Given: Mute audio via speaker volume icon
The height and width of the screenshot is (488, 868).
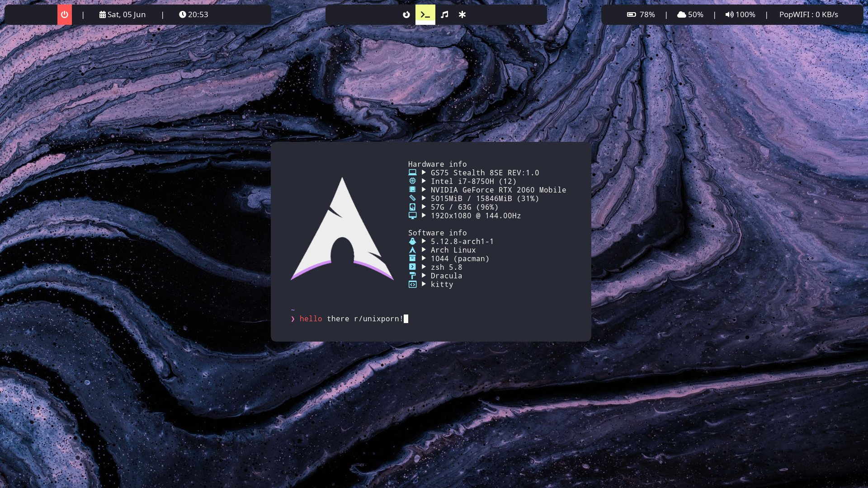Looking at the screenshot, I should [x=729, y=14].
